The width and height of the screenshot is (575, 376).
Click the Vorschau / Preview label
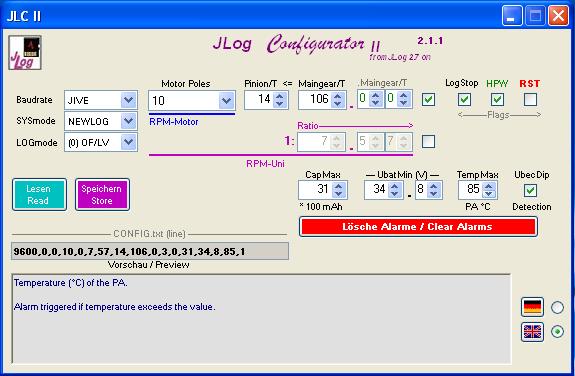[x=149, y=264]
